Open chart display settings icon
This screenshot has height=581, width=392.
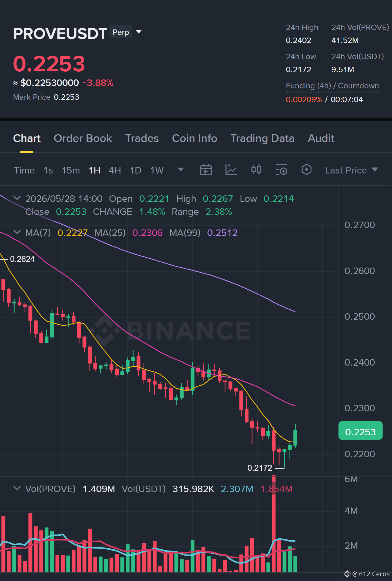(281, 170)
